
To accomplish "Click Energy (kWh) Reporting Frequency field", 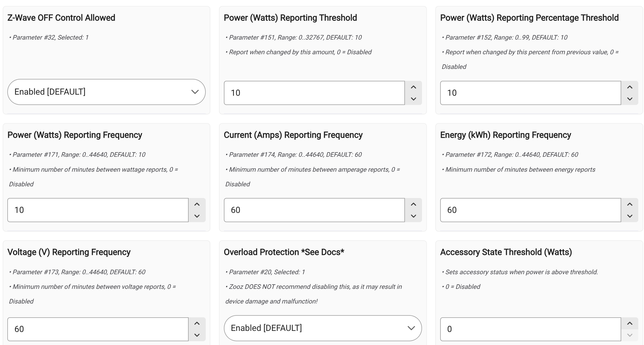I will point(531,210).
